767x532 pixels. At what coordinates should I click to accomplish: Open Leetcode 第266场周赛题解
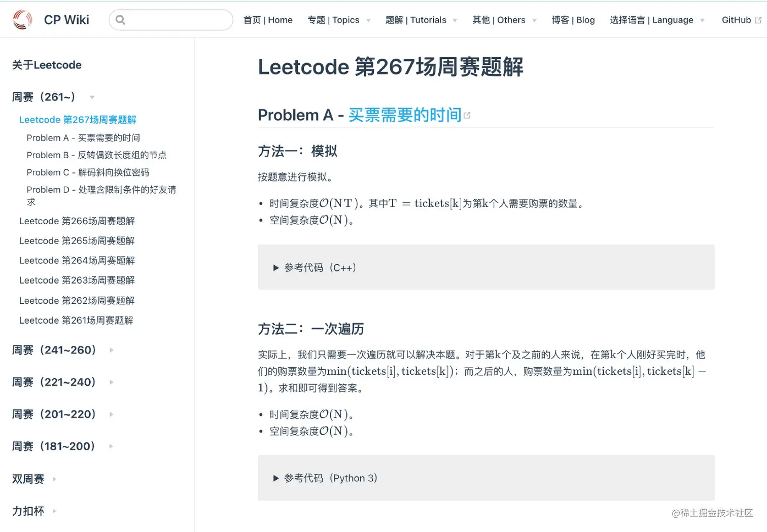(77, 221)
